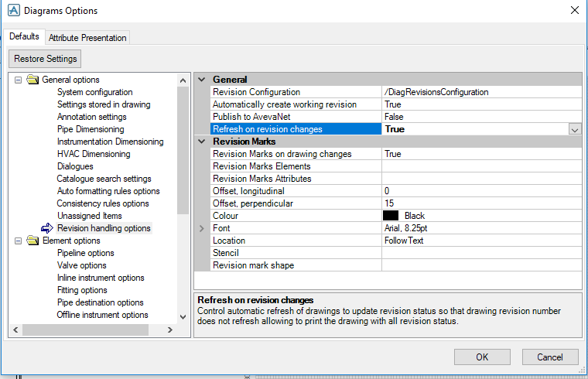Collapse the Element options tree node
The width and height of the screenshot is (588, 379).
18,241
